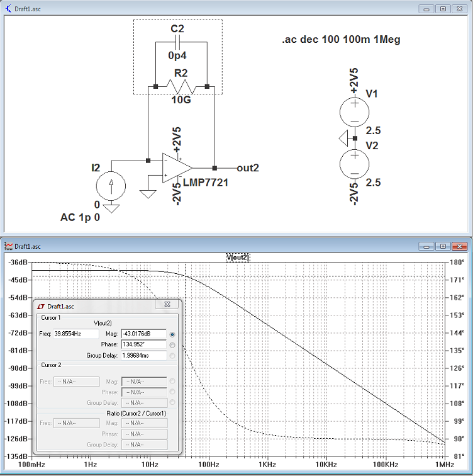Close the plot window Draft1.asc
This screenshot has width=473, height=476.
click(x=459, y=246)
